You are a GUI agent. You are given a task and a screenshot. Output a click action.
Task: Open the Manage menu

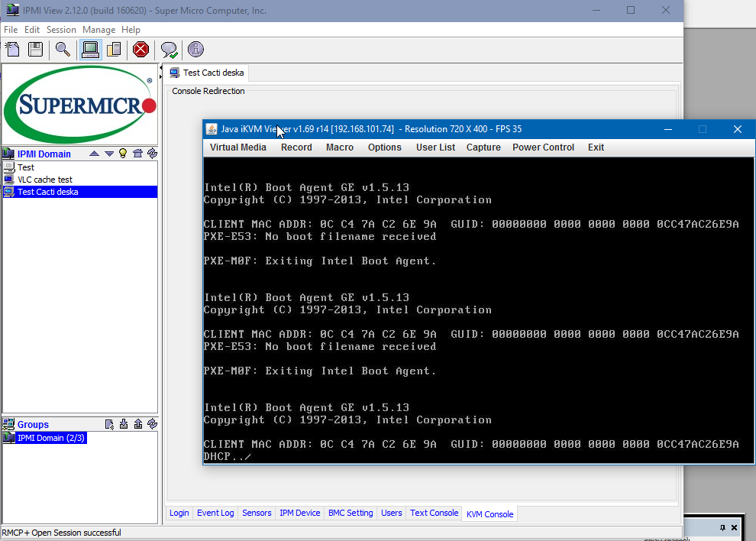tap(99, 30)
